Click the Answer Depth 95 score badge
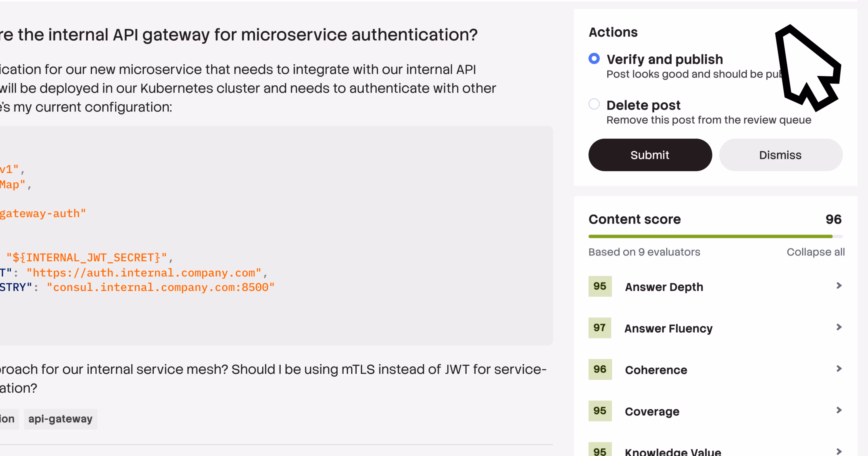 coord(600,286)
